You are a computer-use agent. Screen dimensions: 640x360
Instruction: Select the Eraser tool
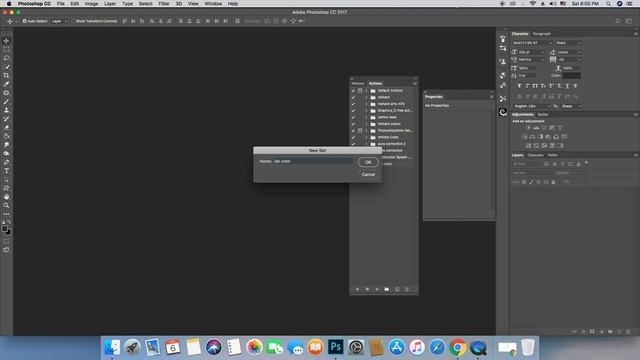click(6, 127)
